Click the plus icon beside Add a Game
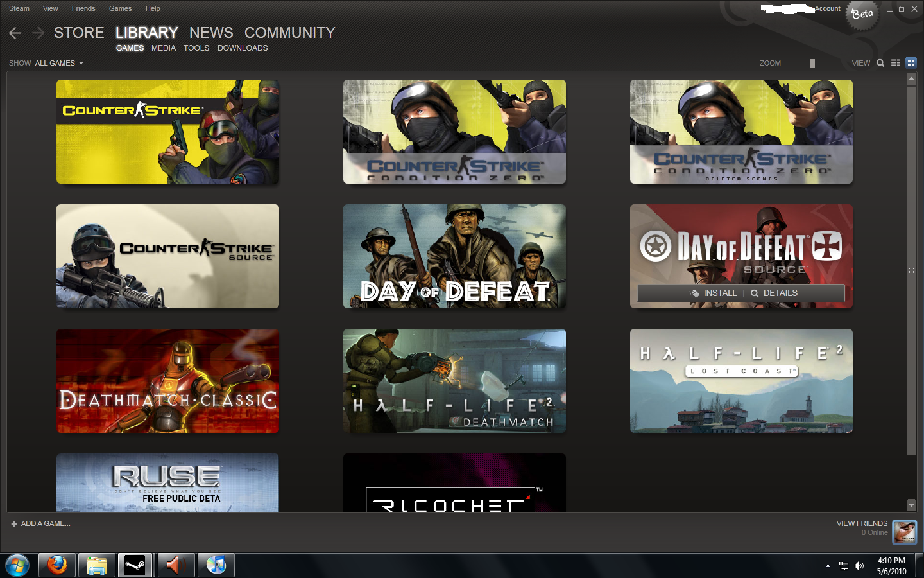Viewport: 924px width, 578px height. [x=14, y=524]
